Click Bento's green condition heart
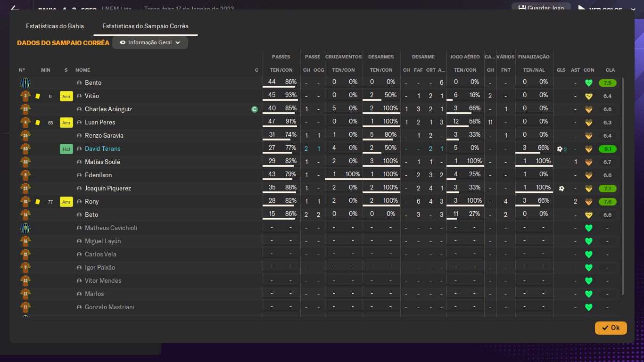This screenshot has width=644, height=362. click(x=588, y=83)
